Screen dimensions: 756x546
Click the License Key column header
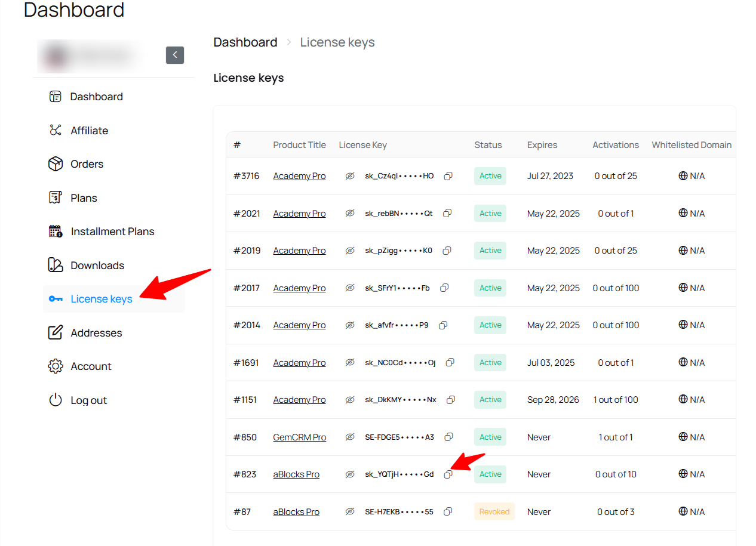click(362, 145)
